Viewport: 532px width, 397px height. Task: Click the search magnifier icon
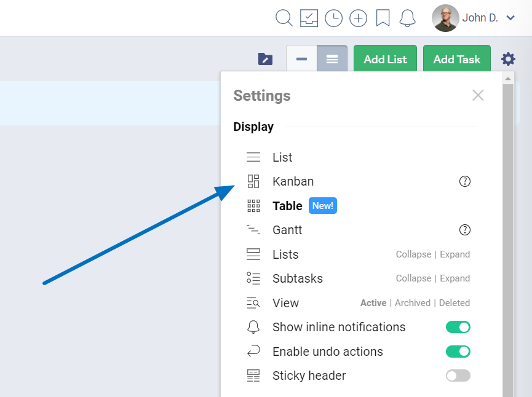click(x=284, y=18)
